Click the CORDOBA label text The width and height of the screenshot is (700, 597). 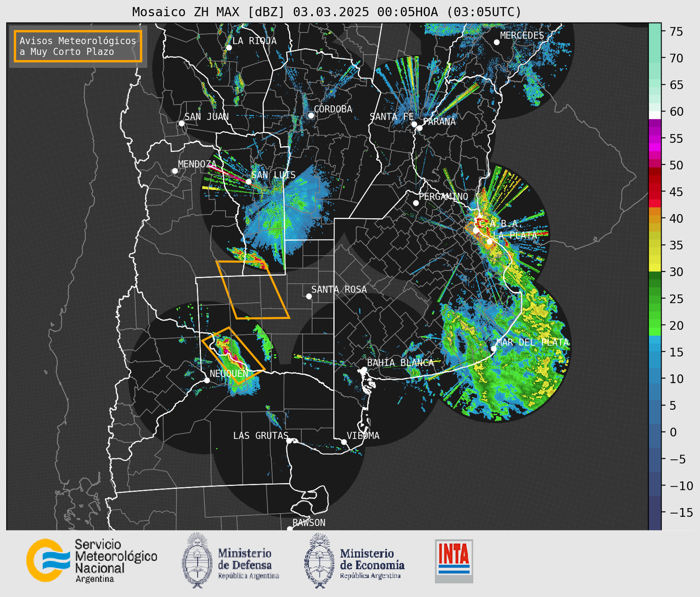pos(333,109)
